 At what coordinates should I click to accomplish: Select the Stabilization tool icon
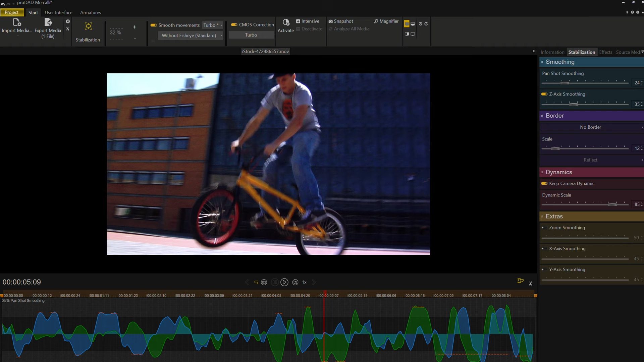88,26
